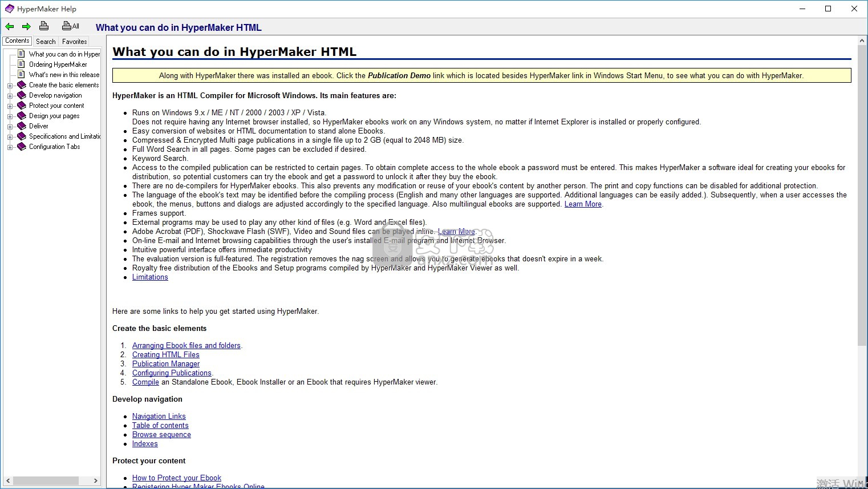868x489 pixels.
Task: Open the Compile link
Action: pyautogui.click(x=145, y=382)
